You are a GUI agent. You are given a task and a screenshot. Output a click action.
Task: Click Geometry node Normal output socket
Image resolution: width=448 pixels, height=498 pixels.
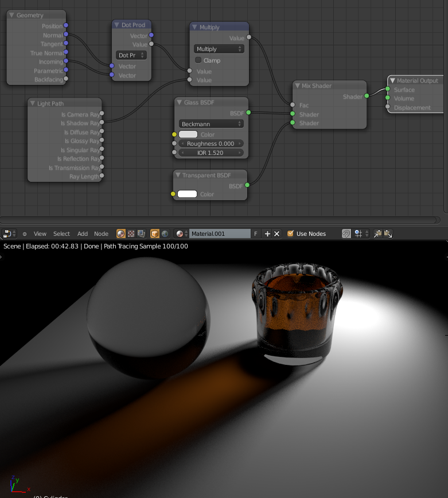pos(66,34)
